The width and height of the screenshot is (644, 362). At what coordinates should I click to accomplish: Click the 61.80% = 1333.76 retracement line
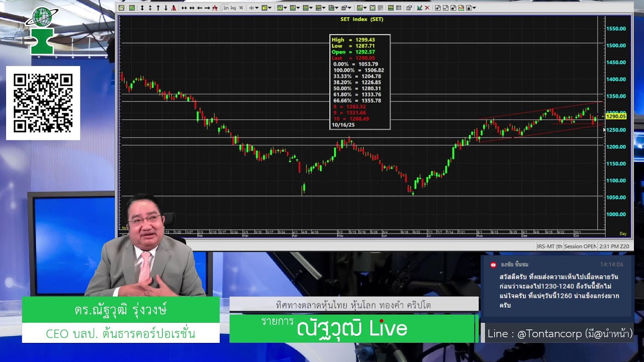pos(357,95)
